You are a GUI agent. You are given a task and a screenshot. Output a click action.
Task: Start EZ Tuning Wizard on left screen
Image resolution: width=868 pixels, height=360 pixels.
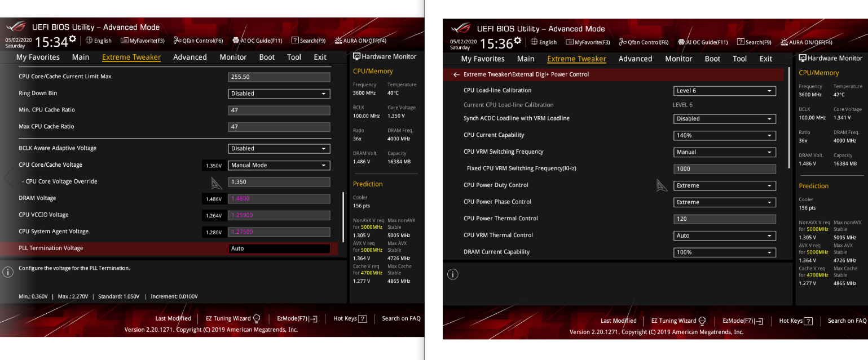point(233,318)
